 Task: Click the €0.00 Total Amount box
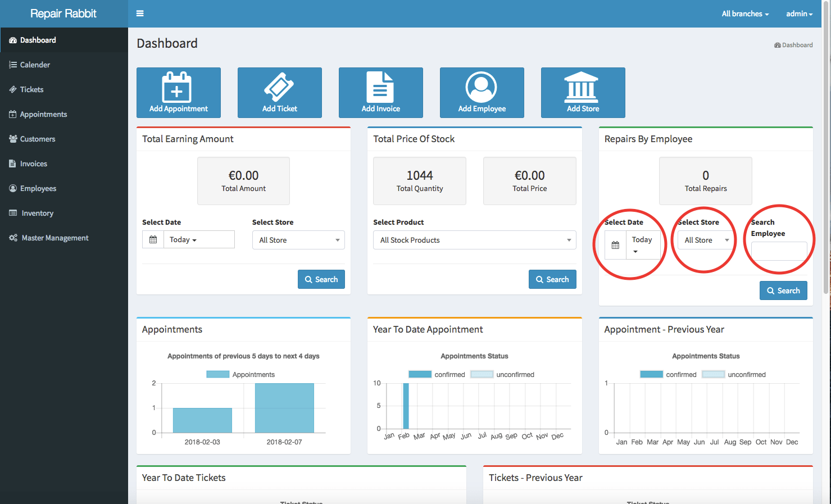click(243, 181)
